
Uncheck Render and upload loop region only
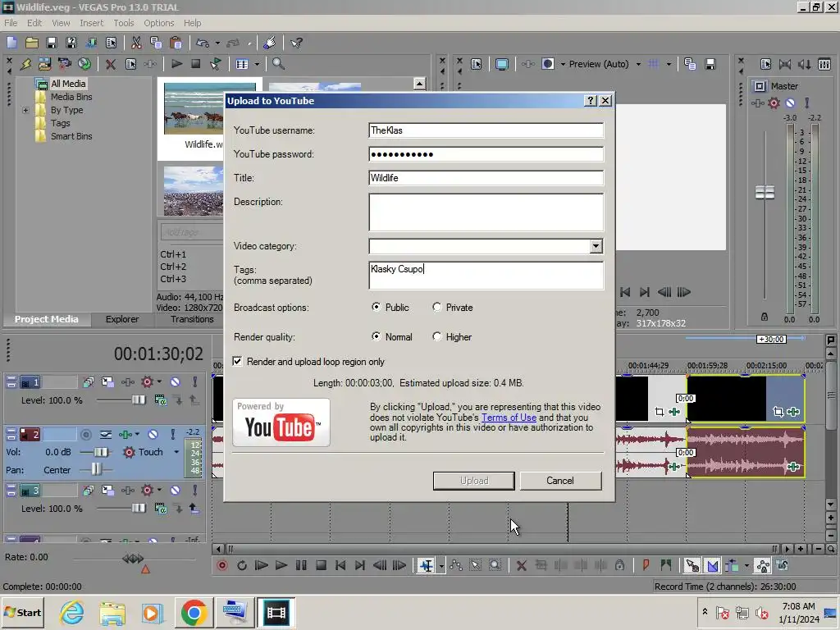pos(237,362)
